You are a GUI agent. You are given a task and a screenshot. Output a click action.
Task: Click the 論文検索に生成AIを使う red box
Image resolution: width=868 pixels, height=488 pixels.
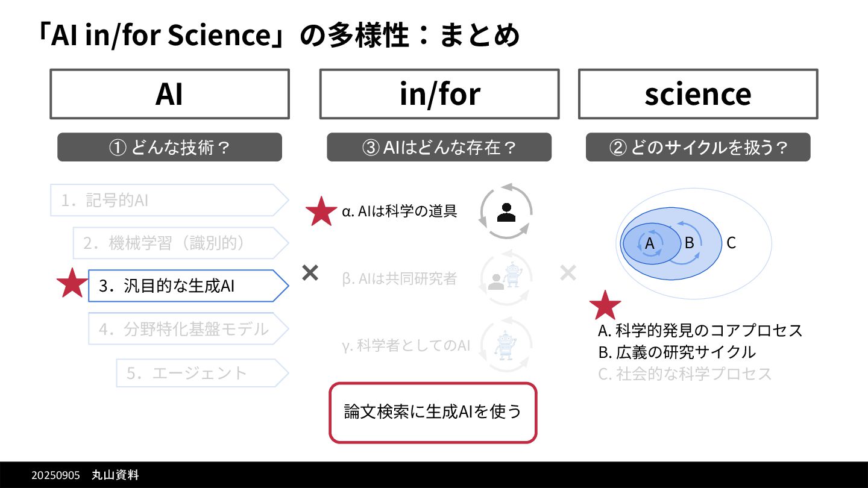(433, 413)
